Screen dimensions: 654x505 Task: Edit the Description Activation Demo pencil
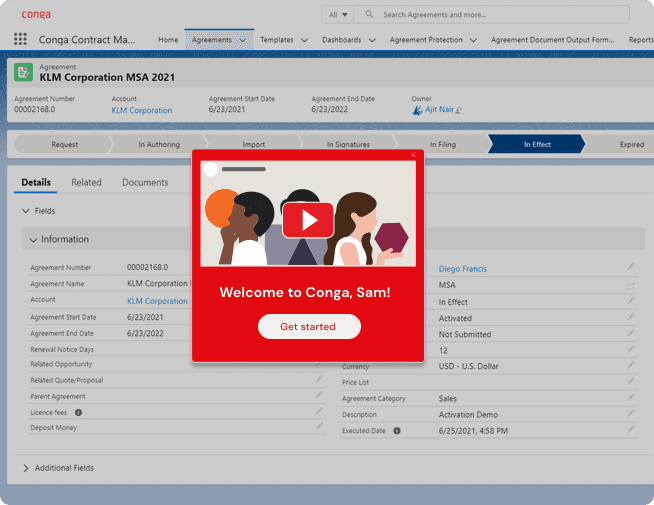click(x=631, y=413)
